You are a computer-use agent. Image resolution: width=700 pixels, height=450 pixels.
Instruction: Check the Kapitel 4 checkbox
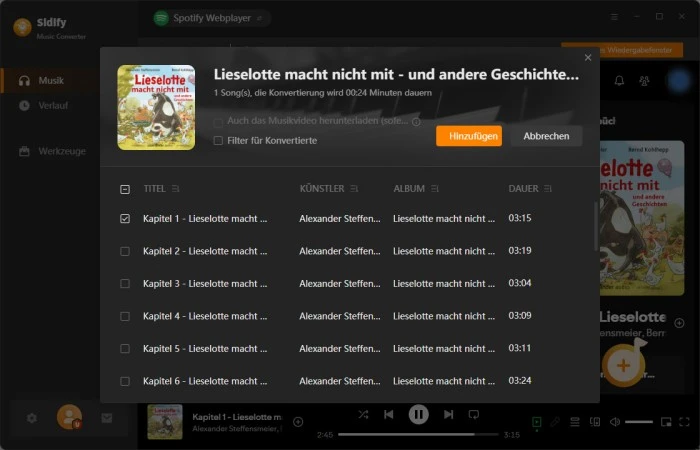125,317
